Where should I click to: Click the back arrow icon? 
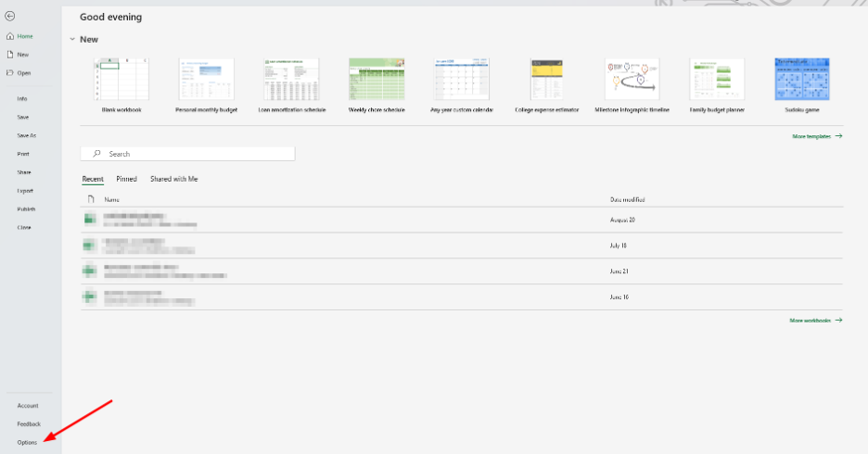coord(9,17)
